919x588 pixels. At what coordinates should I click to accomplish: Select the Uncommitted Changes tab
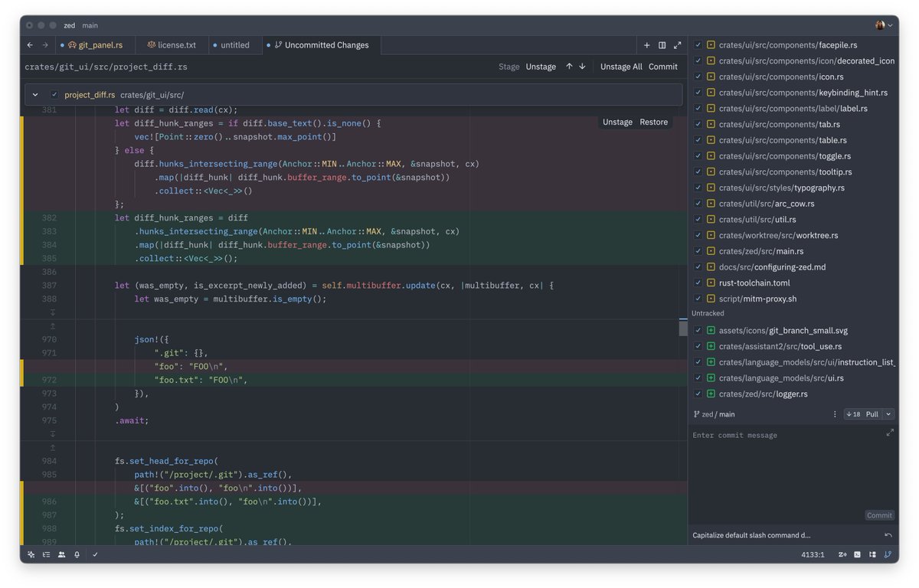(x=322, y=45)
